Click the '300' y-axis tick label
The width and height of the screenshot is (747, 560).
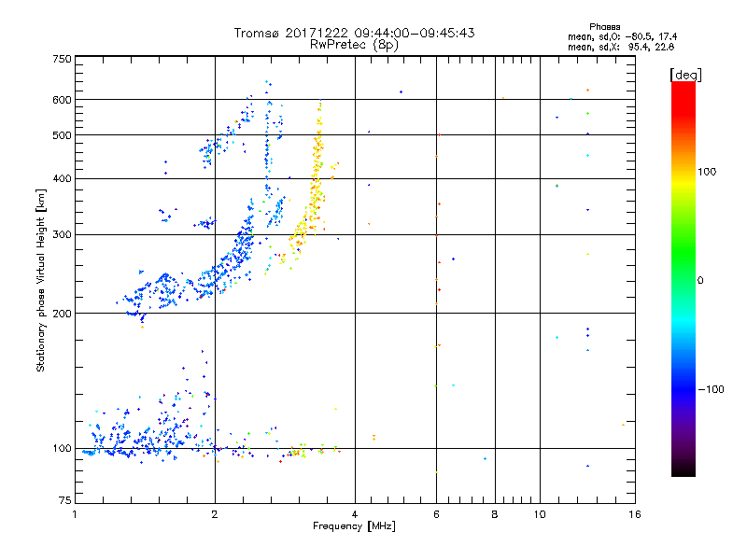pos(62,235)
